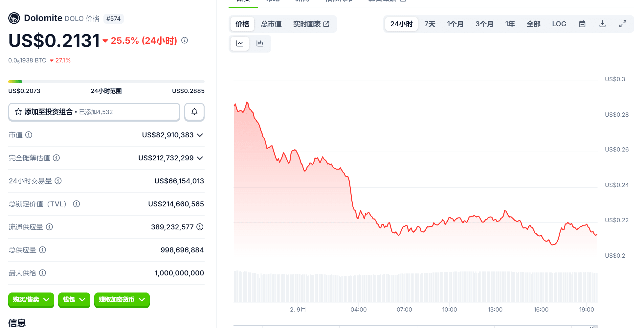Open the 赚取加密货币 button menu

tap(122, 299)
